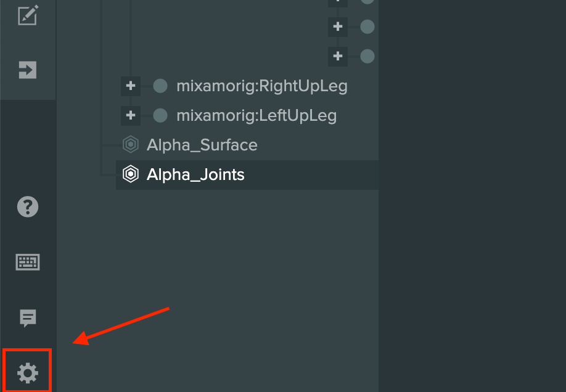Select the Alpha_Surface entity
This screenshot has width=566, height=392.
pyautogui.click(x=202, y=145)
